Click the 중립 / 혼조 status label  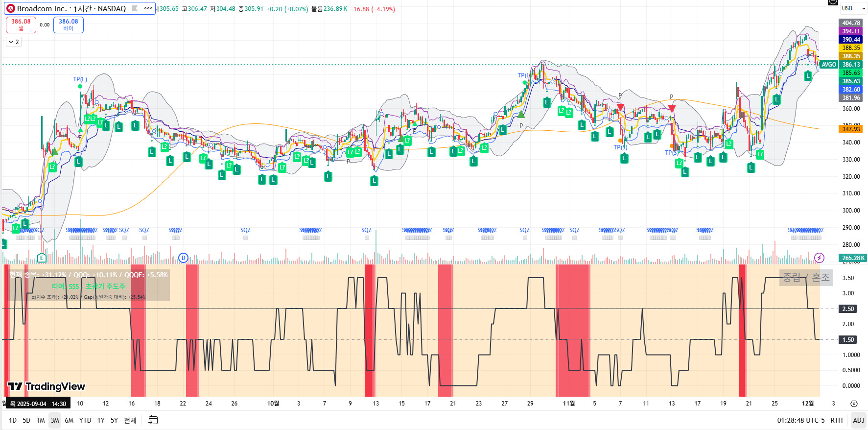806,278
